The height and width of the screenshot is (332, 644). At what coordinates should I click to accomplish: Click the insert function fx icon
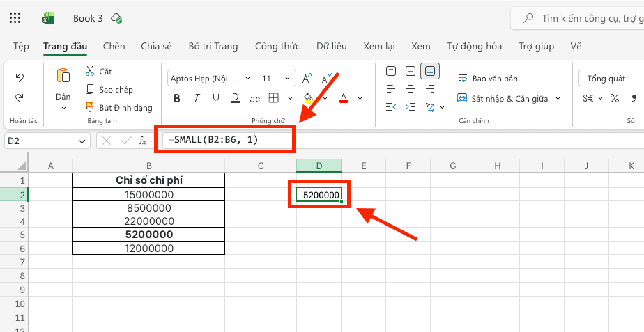(142, 141)
